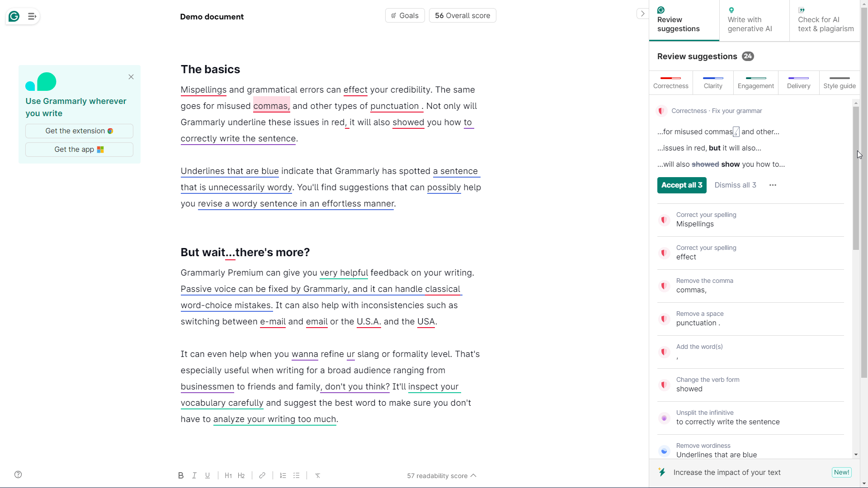Click Get the app button

(79, 150)
